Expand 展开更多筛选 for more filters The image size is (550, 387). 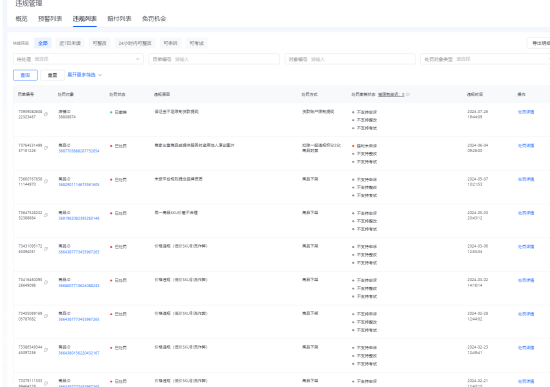click(x=85, y=75)
